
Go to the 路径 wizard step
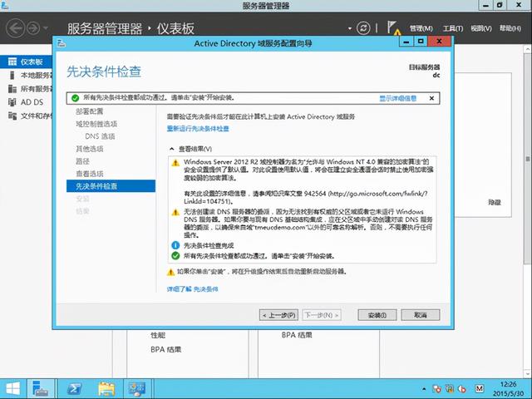[82, 161]
